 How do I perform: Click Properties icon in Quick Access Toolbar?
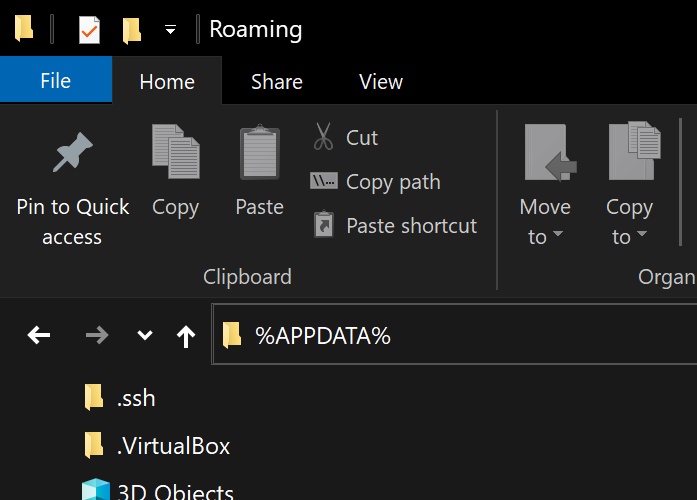89,30
